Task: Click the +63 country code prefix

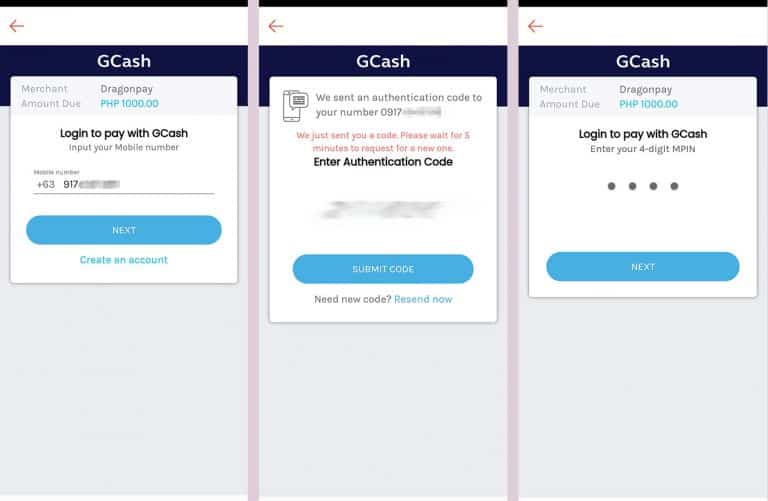Action: [x=45, y=185]
